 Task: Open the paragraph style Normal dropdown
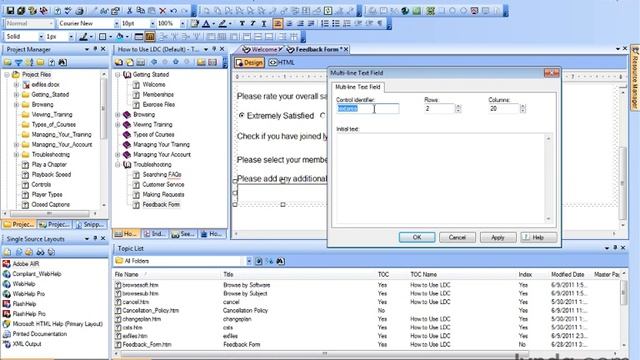pos(51,24)
